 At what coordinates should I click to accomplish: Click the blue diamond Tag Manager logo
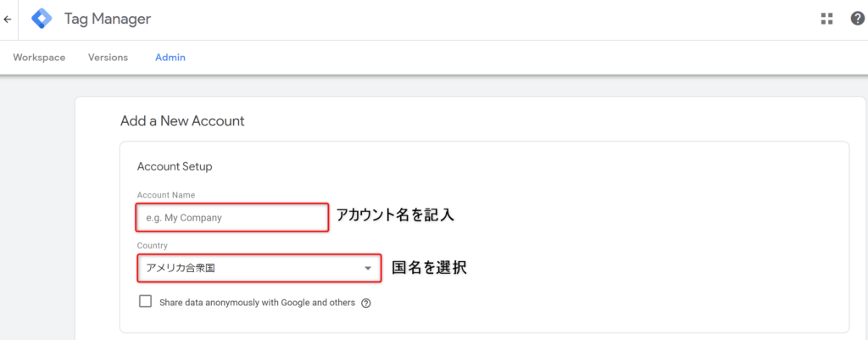coord(42,19)
